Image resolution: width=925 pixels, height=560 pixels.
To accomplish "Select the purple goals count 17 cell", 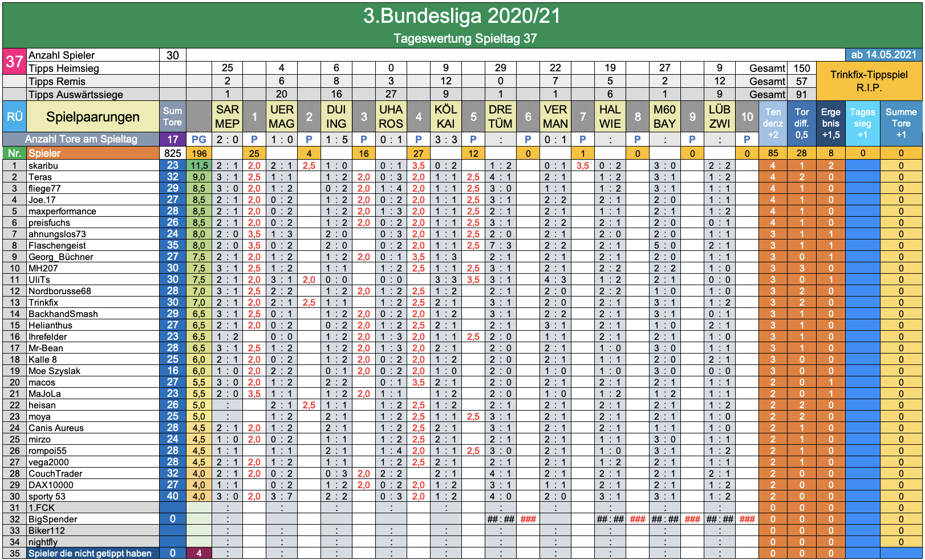I will (x=172, y=139).
